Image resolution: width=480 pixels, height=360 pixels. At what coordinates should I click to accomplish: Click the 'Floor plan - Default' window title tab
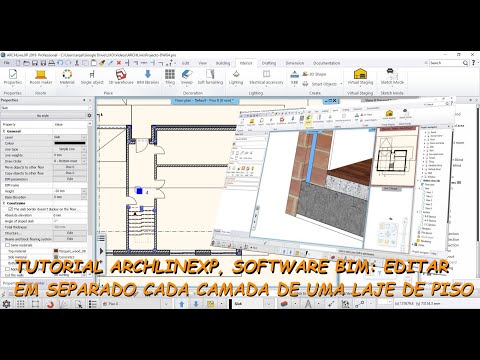pyautogui.click(x=204, y=100)
